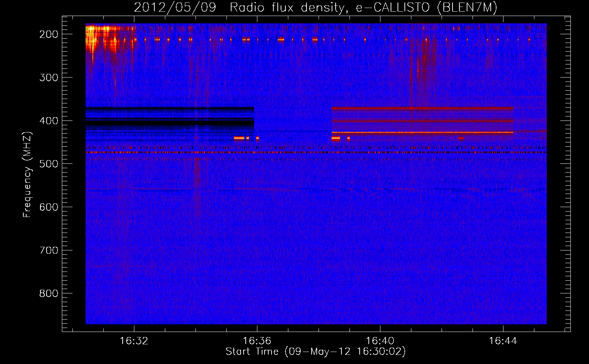589x364 pixels.
Task: Click the 300 frequency tick label
Action: 49,78
